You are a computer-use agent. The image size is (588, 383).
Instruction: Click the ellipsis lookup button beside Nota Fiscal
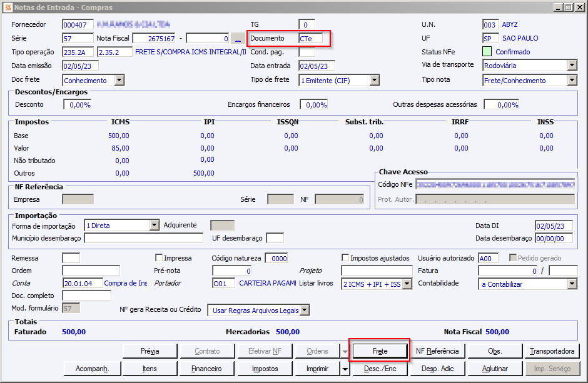[238, 39]
